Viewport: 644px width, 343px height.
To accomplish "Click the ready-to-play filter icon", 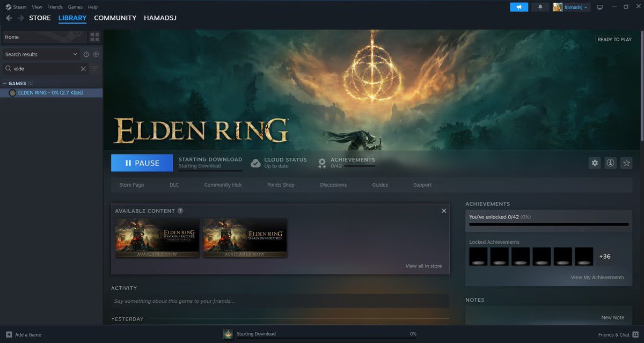I will click(96, 54).
